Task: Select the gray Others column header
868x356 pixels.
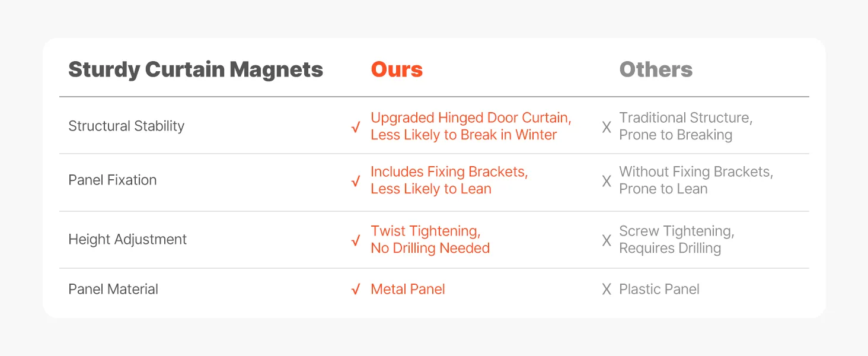Action: [656, 69]
